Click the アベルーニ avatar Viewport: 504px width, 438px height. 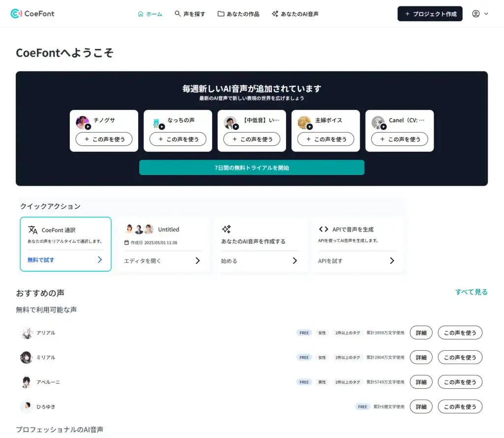tap(27, 382)
